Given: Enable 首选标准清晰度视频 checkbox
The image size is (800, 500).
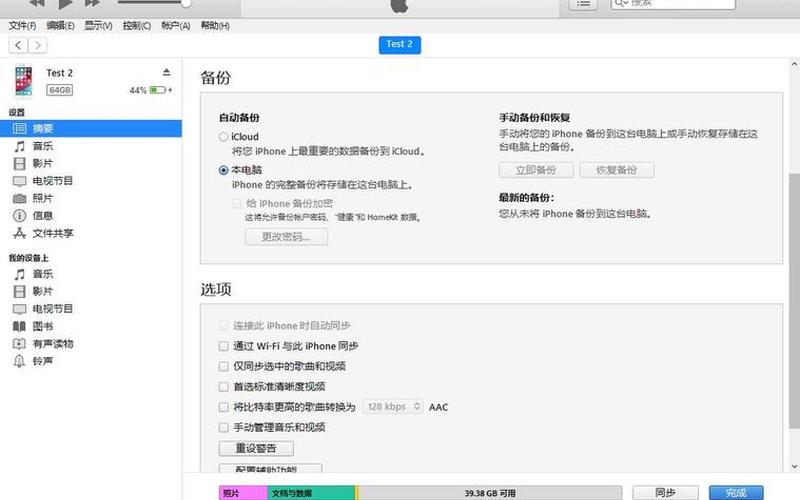Looking at the screenshot, I should (x=223, y=387).
